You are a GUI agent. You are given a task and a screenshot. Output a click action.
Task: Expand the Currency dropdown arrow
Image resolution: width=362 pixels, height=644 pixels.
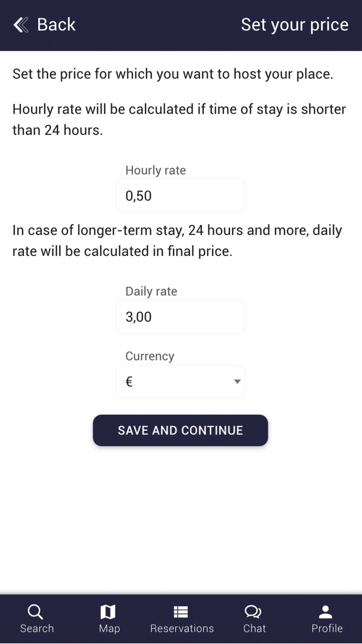237,381
